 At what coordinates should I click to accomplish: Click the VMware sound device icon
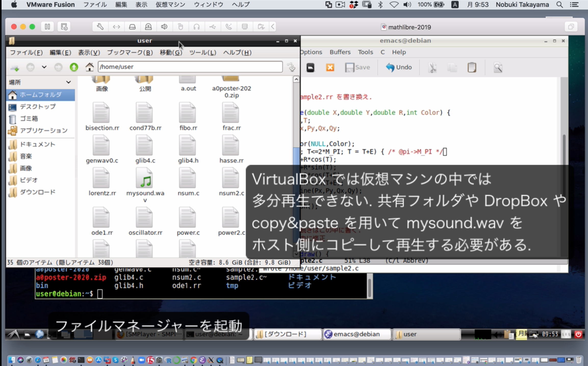tap(164, 27)
